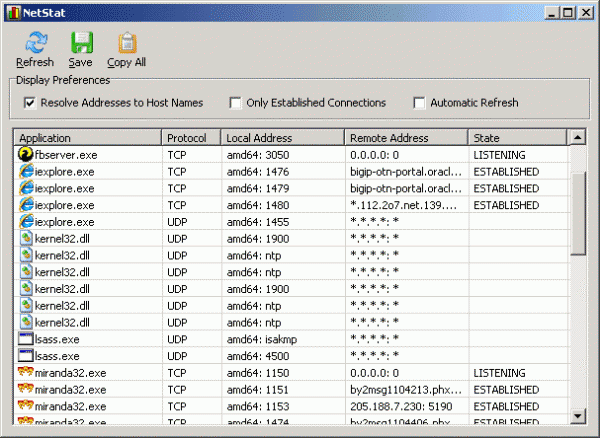600x438 pixels.
Task: Click ESTABLISHED state on the port 1480 row
Action: click(x=506, y=205)
